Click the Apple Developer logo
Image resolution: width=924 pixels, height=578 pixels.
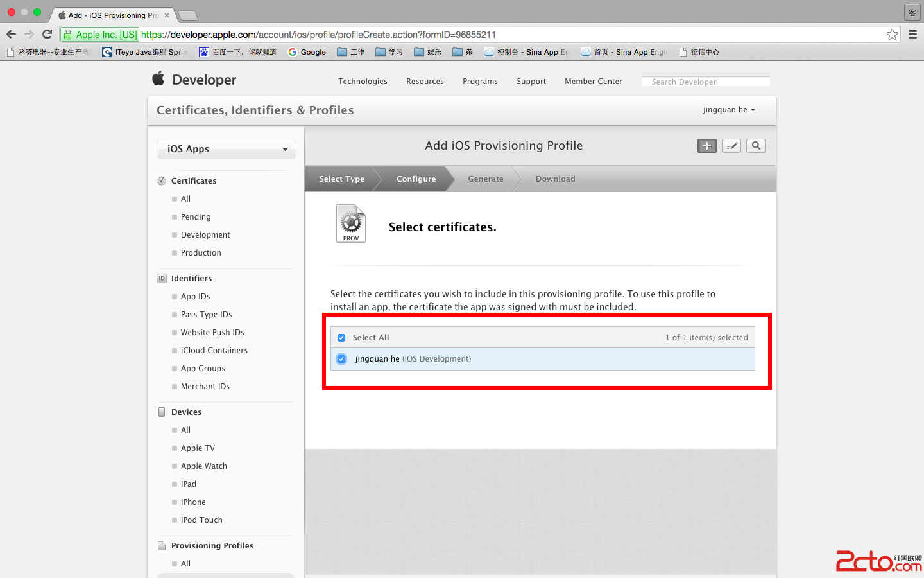coord(194,80)
